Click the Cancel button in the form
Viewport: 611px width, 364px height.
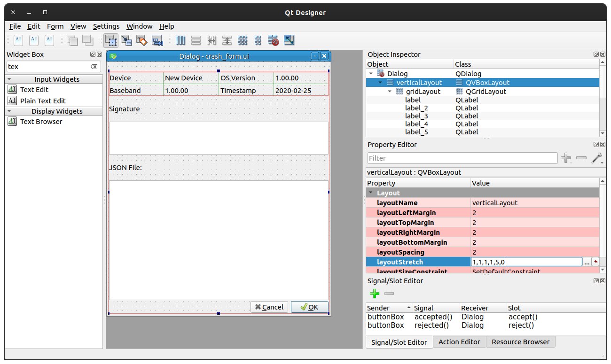click(x=269, y=307)
